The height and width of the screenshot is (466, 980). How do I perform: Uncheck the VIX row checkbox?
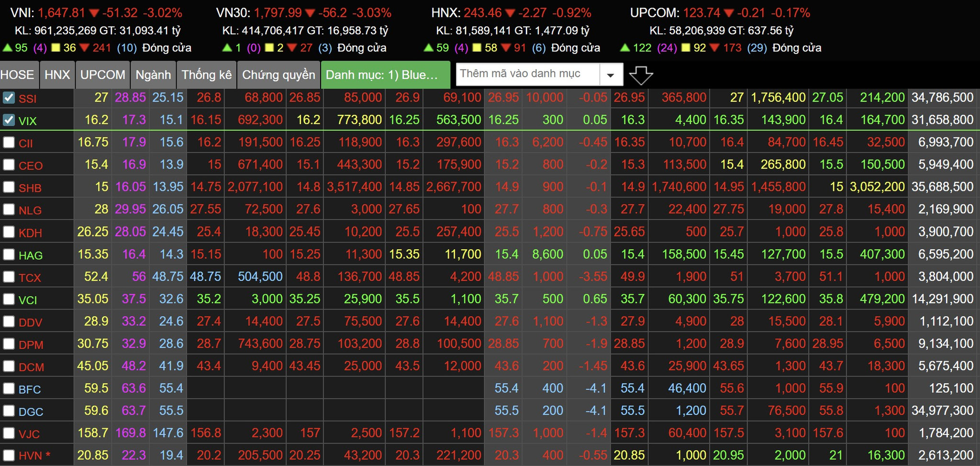[x=9, y=120]
